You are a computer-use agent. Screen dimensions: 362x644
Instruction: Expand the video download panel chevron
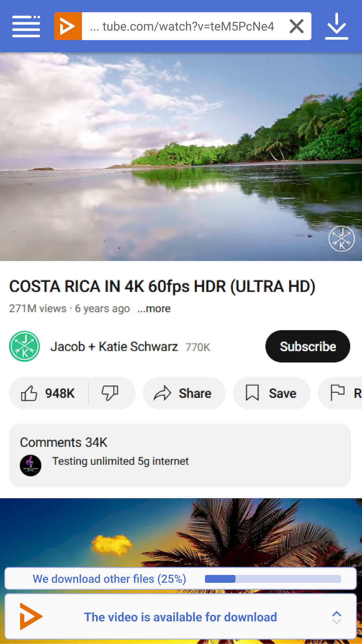pyautogui.click(x=337, y=617)
